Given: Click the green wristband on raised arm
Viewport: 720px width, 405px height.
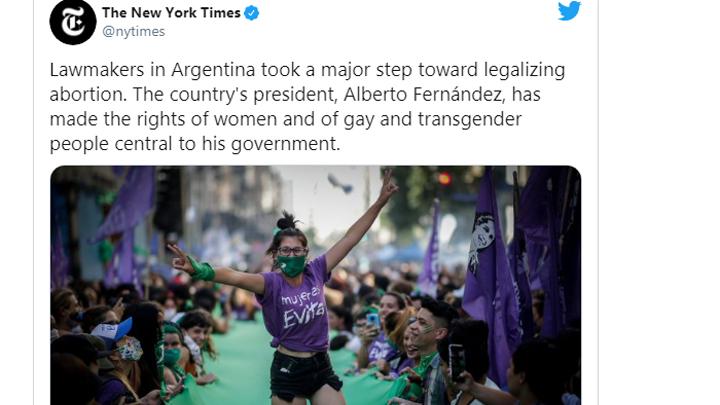Looking at the screenshot, I should click(201, 270).
